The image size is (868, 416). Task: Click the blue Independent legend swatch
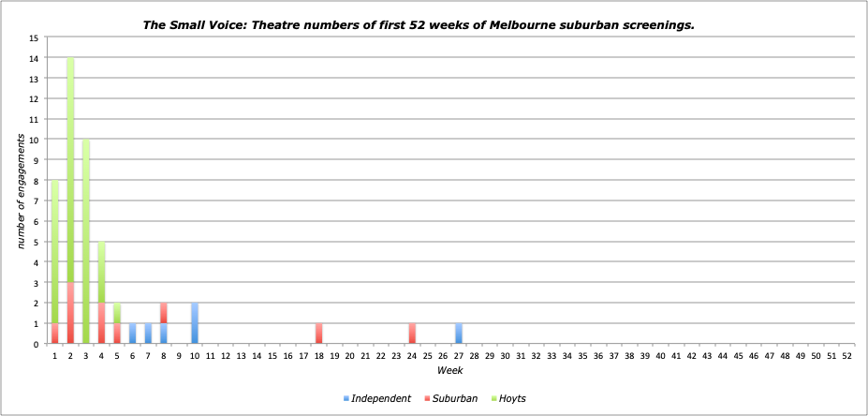pyautogui.click(x=347, y=398)
